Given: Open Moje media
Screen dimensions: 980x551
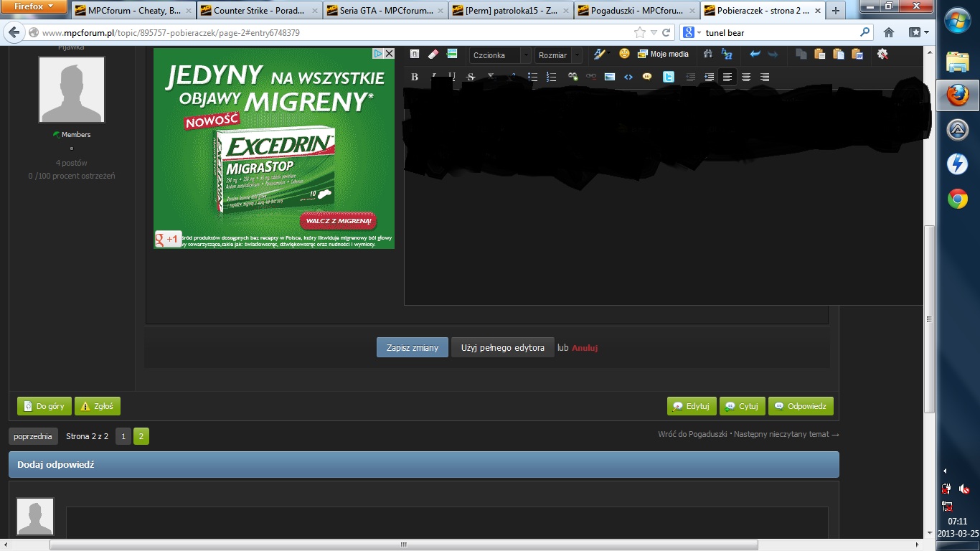Looking at the screenshot, I should [664, 54].
